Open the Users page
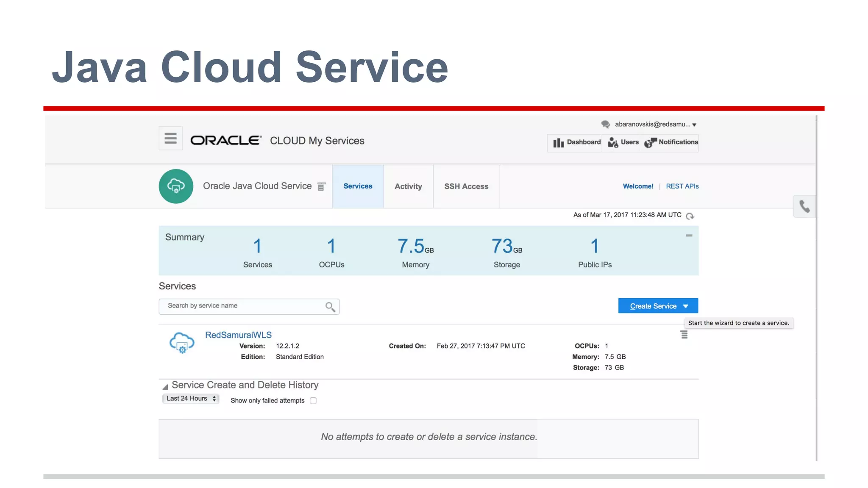Image resolution: width=868 pixels, height=488 pixels. click(x=623, y=142)
